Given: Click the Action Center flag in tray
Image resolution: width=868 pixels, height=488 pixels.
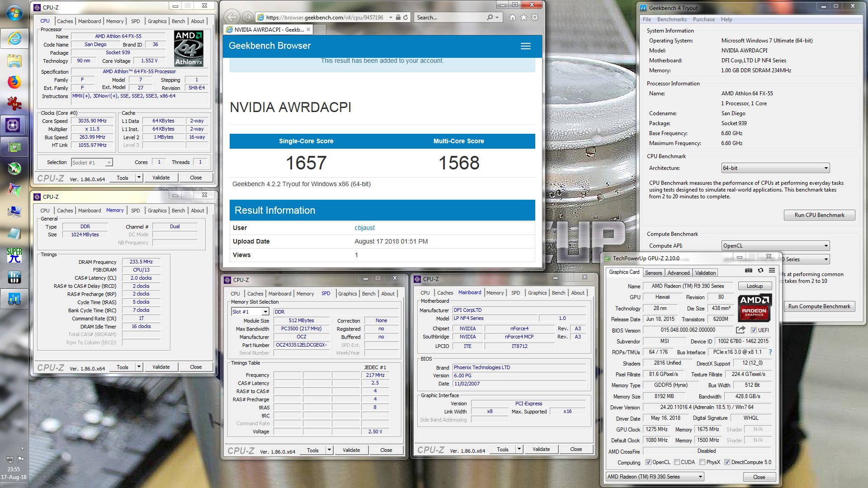Looking at the screenshot, I should pyautogui.click(x=20, y=459).
